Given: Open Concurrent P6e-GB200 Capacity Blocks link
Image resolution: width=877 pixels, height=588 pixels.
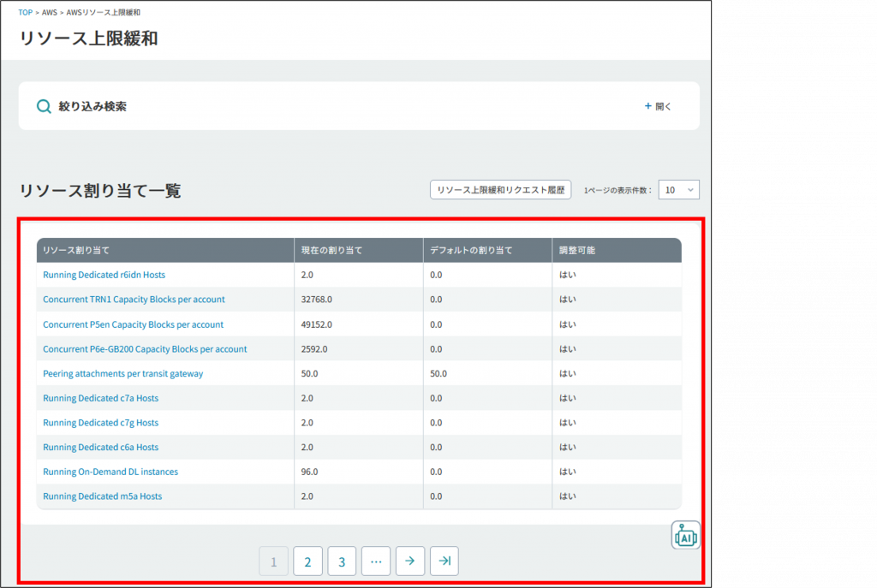Looking at the screenshot, I should pos(145,349).
